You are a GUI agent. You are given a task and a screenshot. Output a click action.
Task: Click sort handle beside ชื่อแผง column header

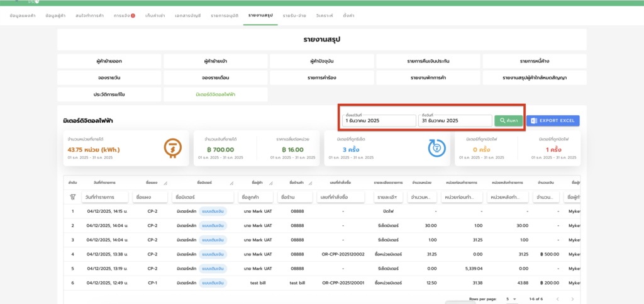[x=166, y=183]
